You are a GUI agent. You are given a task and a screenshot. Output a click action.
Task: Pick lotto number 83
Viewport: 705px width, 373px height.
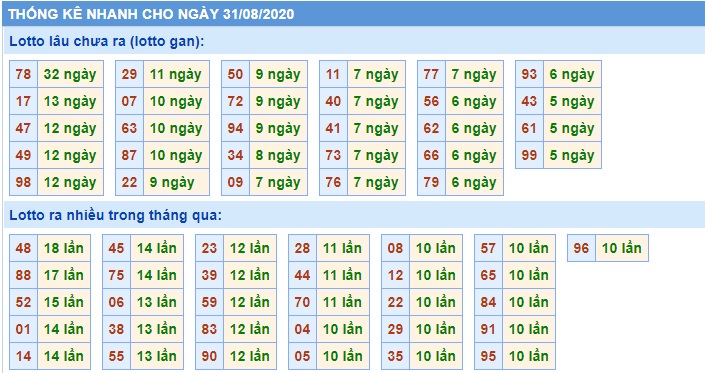pos(210,329)
